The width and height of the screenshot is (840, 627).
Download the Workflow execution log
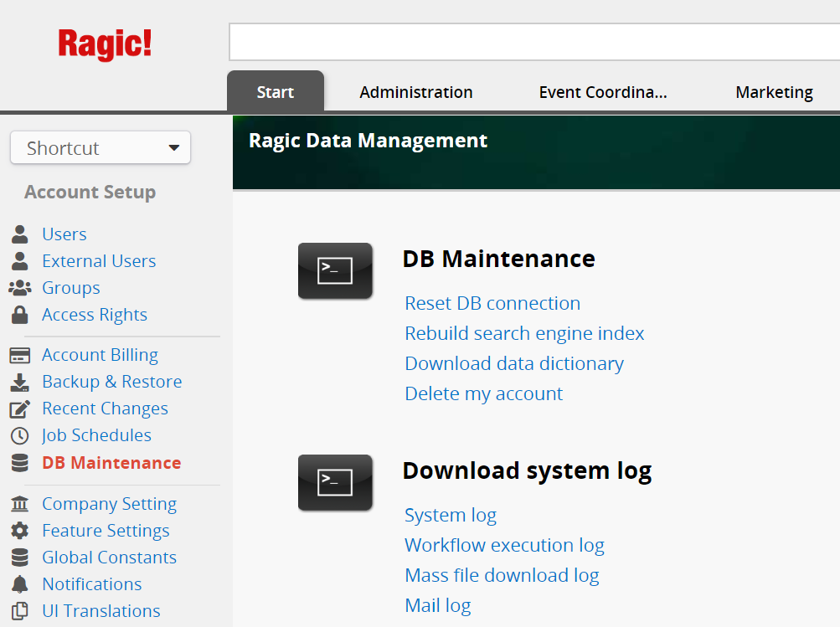[x=505, y=545]
